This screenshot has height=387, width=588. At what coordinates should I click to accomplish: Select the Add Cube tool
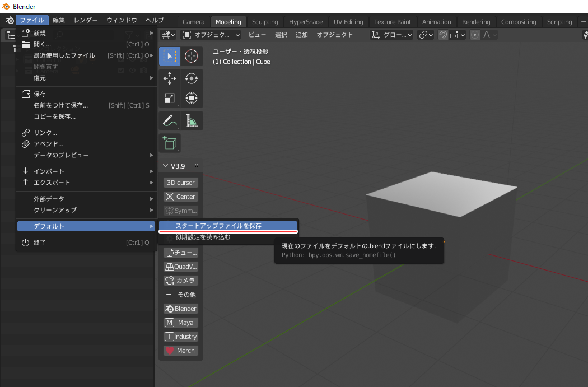point(170,143)
